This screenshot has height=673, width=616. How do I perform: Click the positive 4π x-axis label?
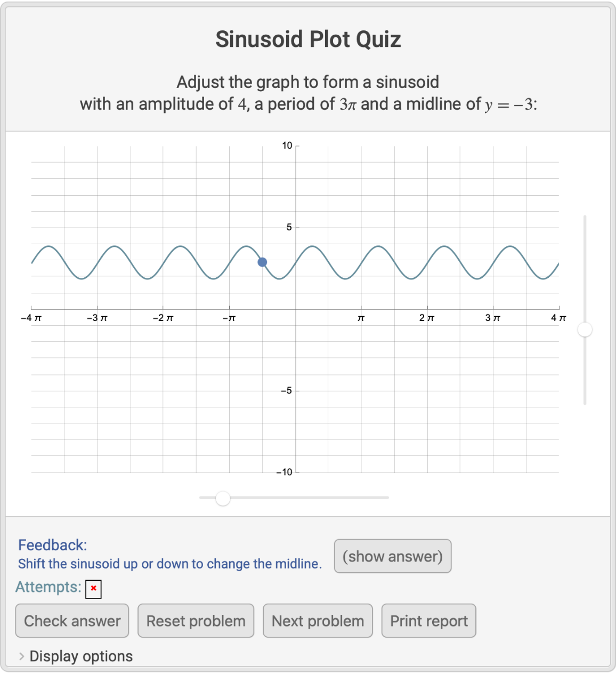(x=558, y=318)
